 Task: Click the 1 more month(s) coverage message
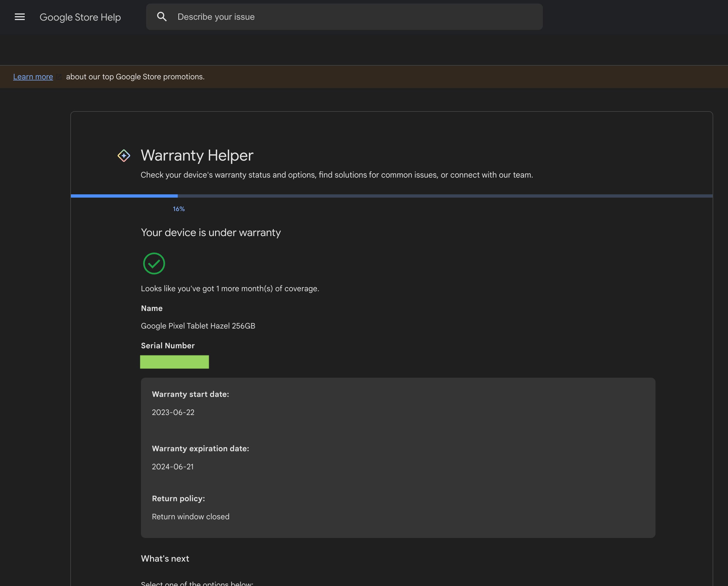point(230,289)
